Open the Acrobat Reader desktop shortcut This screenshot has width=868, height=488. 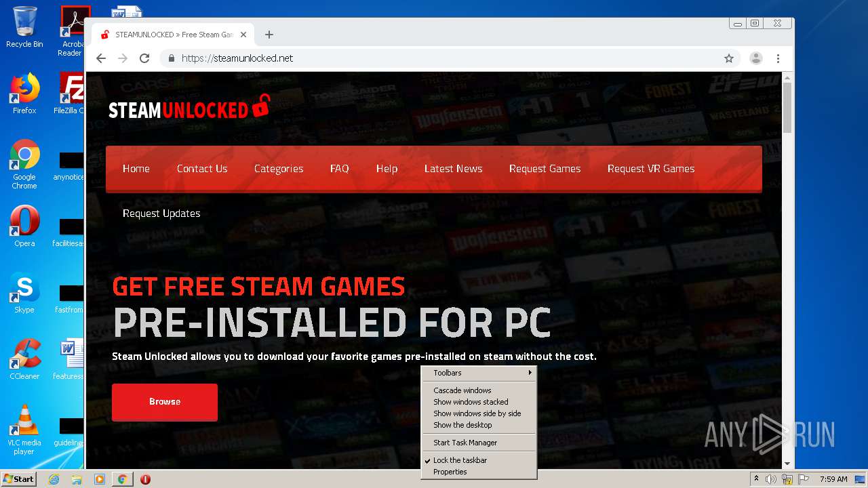click(72, 31)
